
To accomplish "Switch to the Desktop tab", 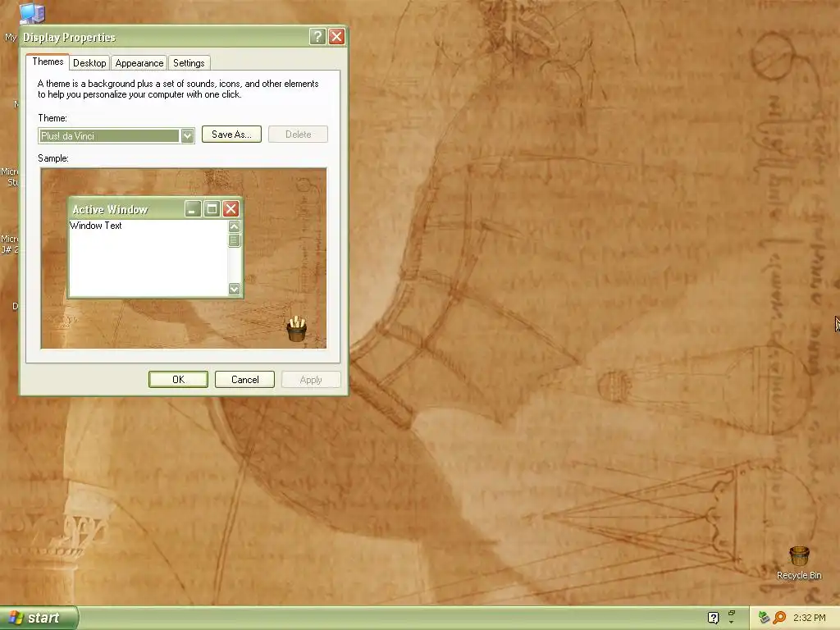I will 89,63.
